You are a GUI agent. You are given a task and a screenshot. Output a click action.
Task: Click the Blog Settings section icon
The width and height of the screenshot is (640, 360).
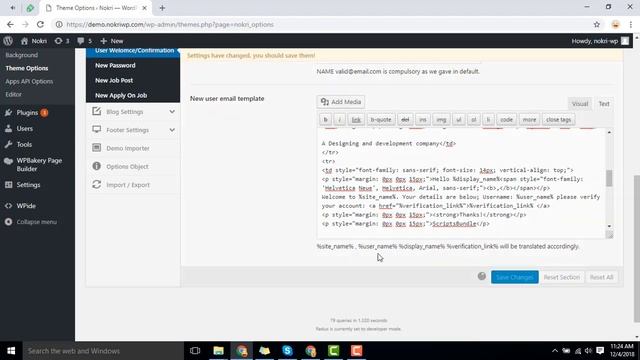[x=96, y=111]
